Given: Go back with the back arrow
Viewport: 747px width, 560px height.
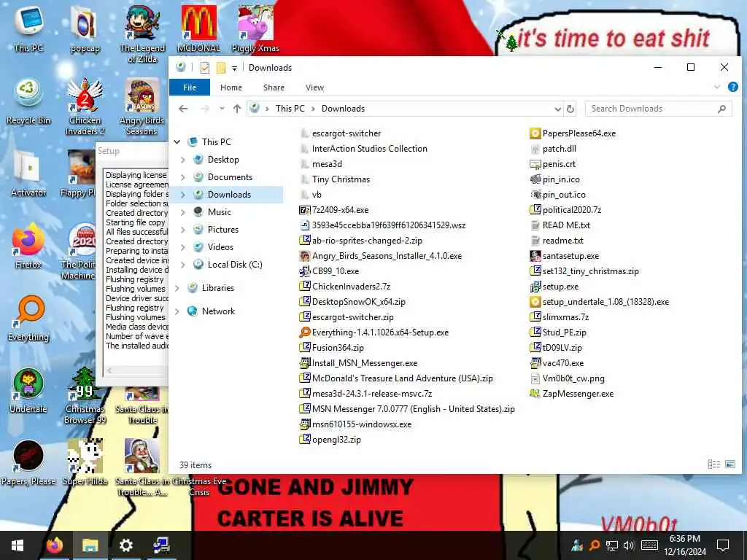Looking at the screenshot, I should [x=183, y=109].
